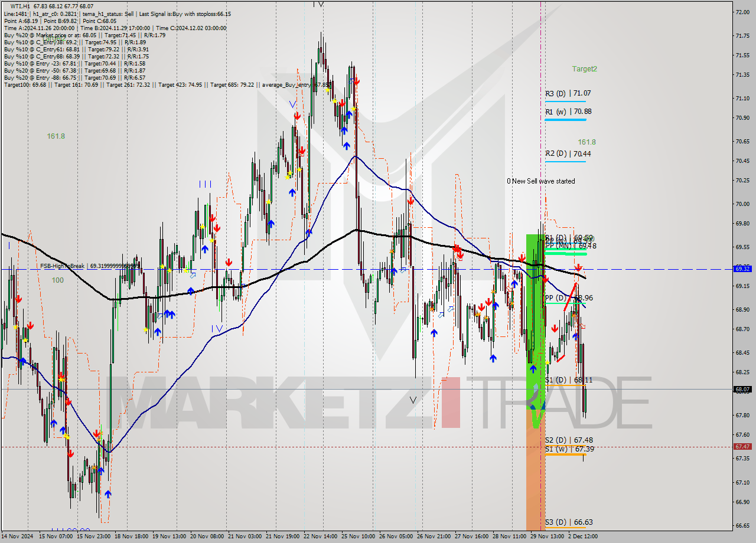The width and height of the screenshot is (756, 543).
Task: Select the 'R1 (w) | 70.88' resistance label
Action: point(568,111)
